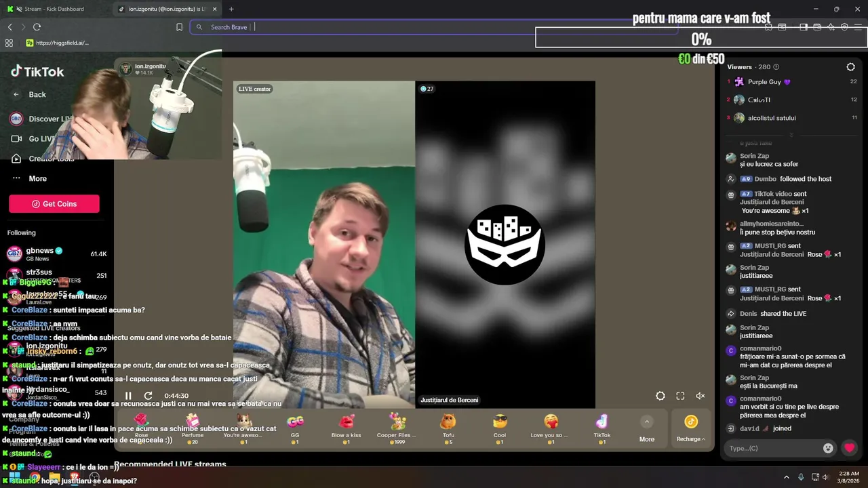Send a Rose gift
Viewport: 868px width, 488px height.
[x=141, y=428]
